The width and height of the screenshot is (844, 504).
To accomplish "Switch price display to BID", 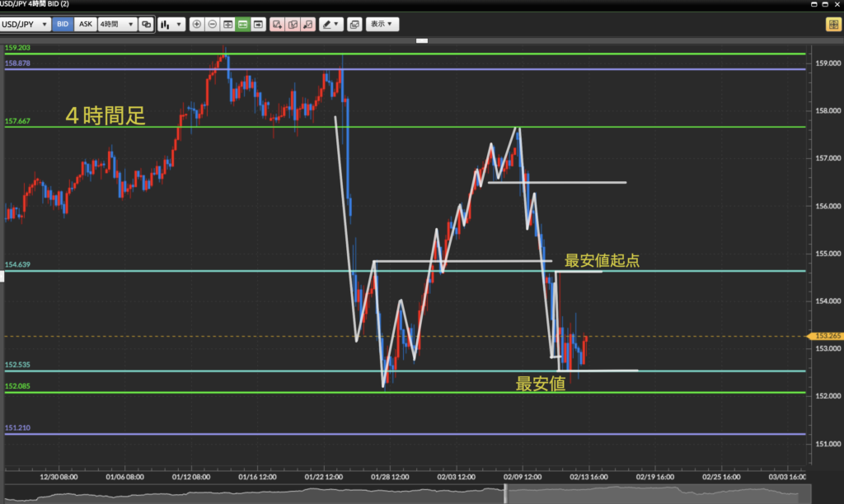I will [x=63, y=25].
